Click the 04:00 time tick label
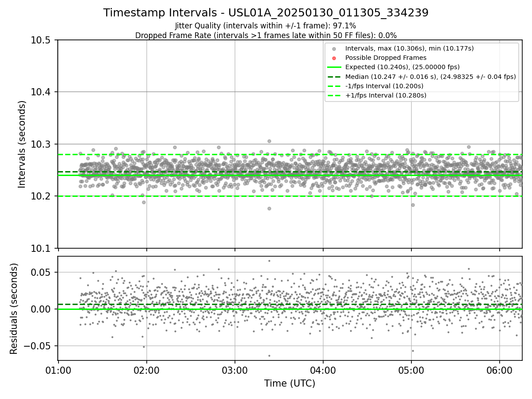This screenshot has width=532, height=399. pos(323,370)
